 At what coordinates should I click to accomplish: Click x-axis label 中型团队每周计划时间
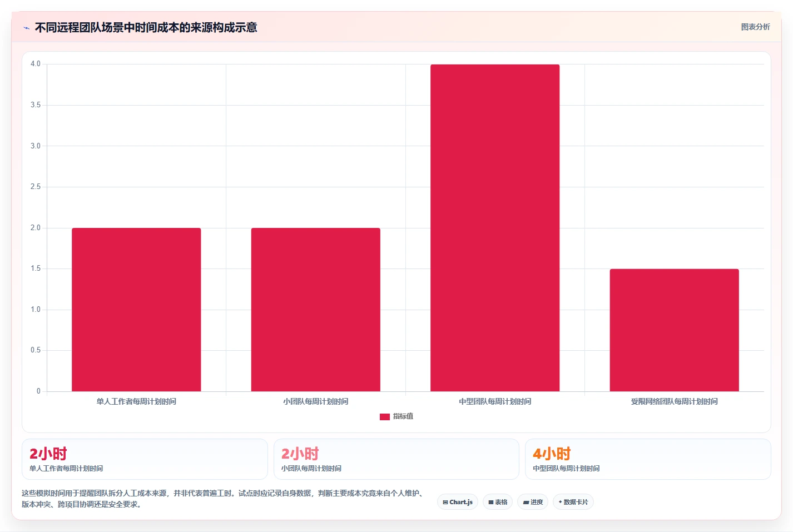(495, 401)
